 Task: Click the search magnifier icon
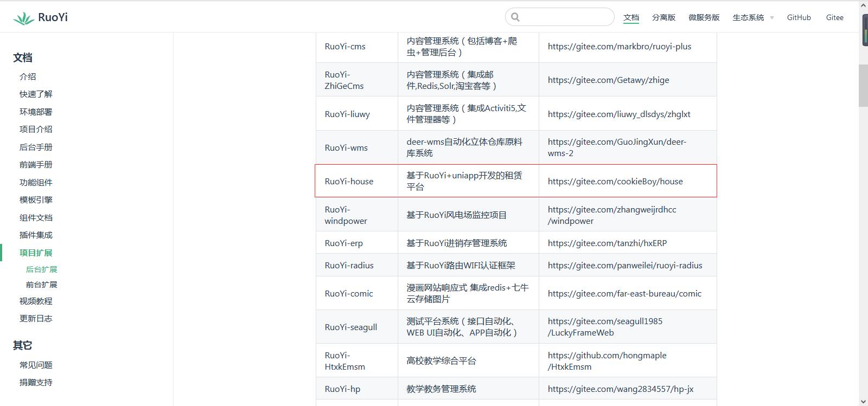click(x=515, y=17)
